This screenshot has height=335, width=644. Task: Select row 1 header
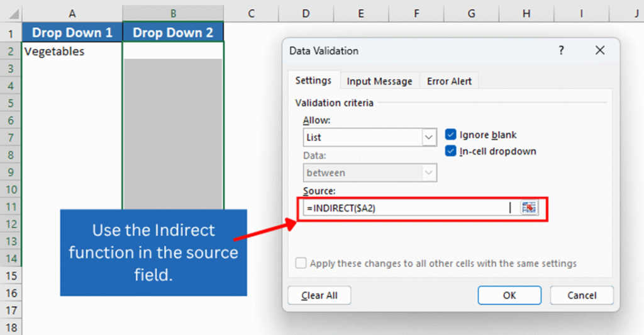click(x=11, y=33)
